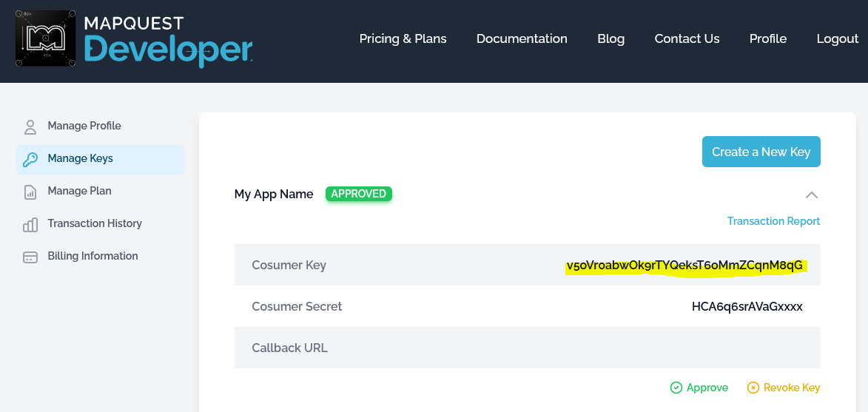This screenshot has height=412, width=868.
Task: Click Create a New Key button
Action: click(761, 152)
